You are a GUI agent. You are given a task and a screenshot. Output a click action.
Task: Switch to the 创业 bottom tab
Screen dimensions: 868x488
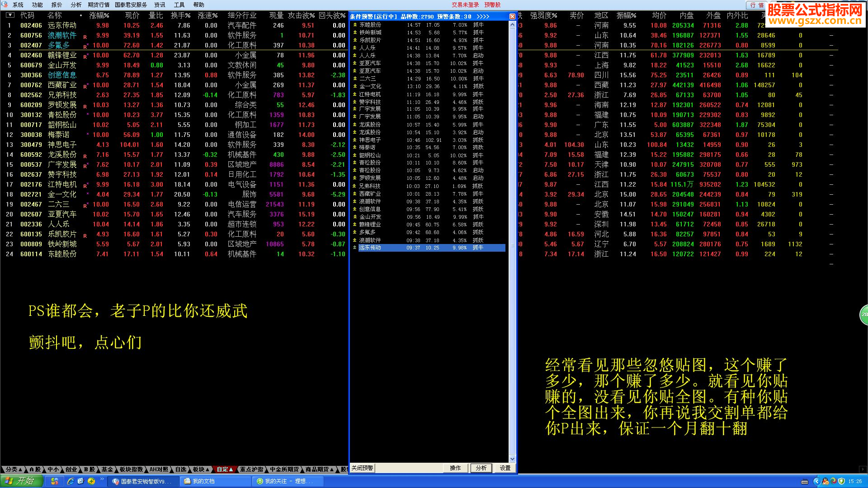click(x=71, y=469)
